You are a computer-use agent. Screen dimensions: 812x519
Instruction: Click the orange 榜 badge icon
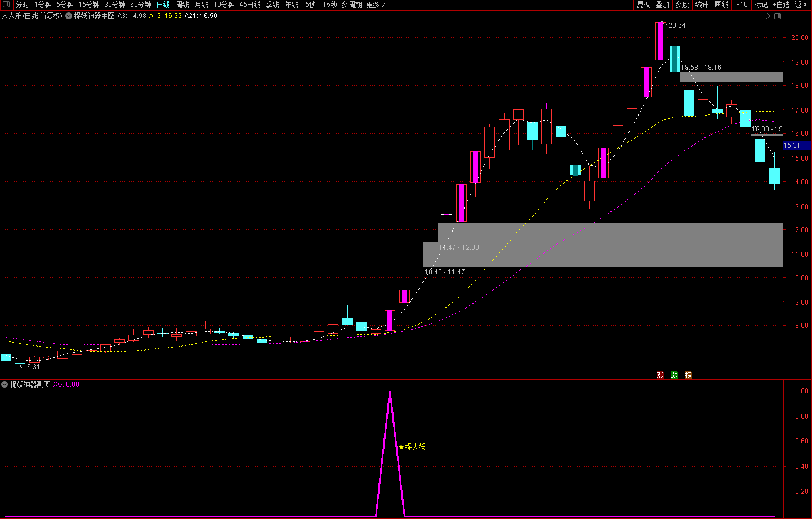pyautogui.click(x=688, y=375)
